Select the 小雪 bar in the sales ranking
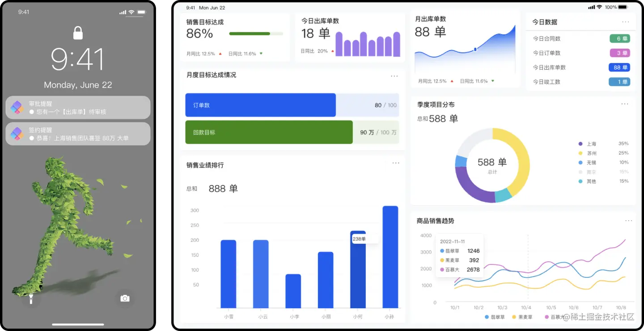The image size is (644, 331). (x=229, y=274)
